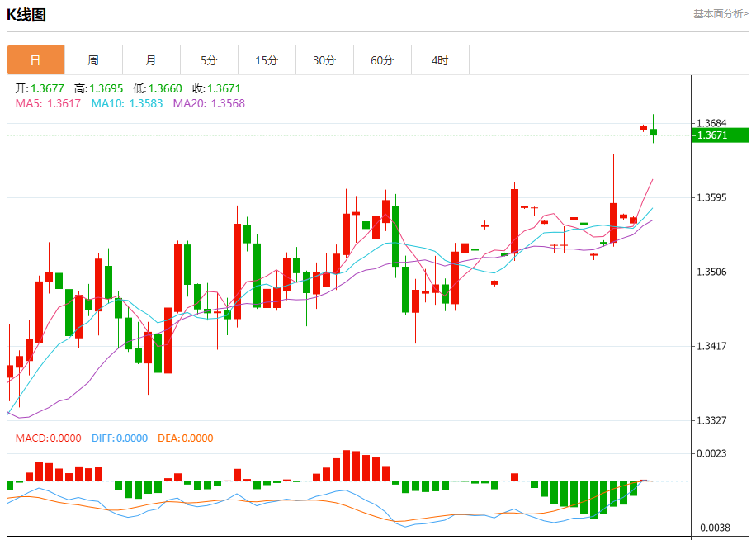Open the 基本面分析> link
The height and width of the screenshot is (540, 756).
721,14
